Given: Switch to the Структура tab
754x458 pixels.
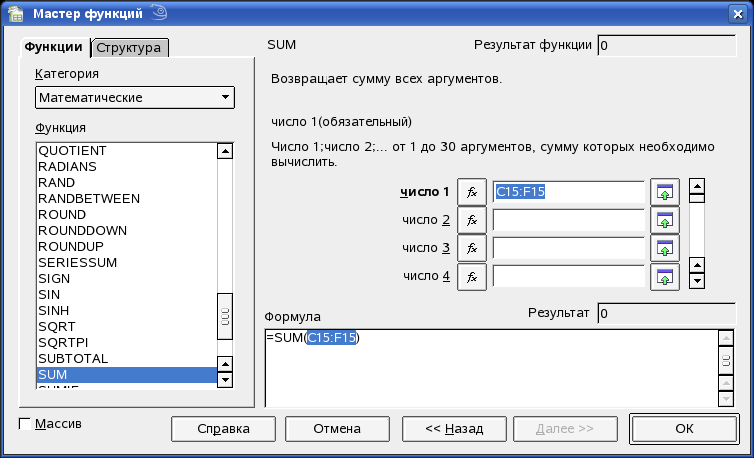Looking at the screenshot, I should coord(130,48).
